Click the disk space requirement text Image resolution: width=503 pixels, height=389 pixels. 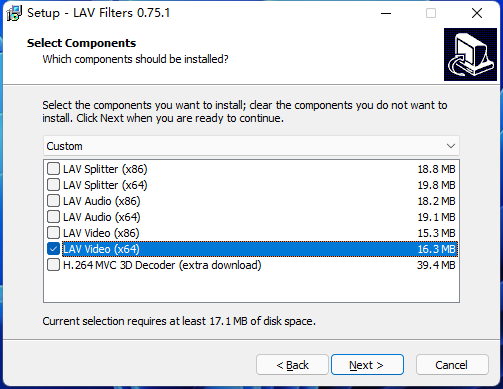tap(179, 321)
